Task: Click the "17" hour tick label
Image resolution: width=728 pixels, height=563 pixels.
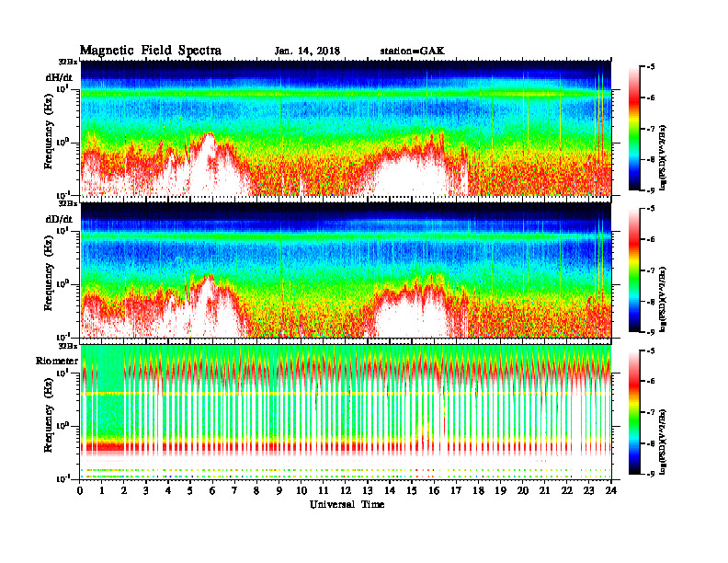Action: click(x=457, y=490)
